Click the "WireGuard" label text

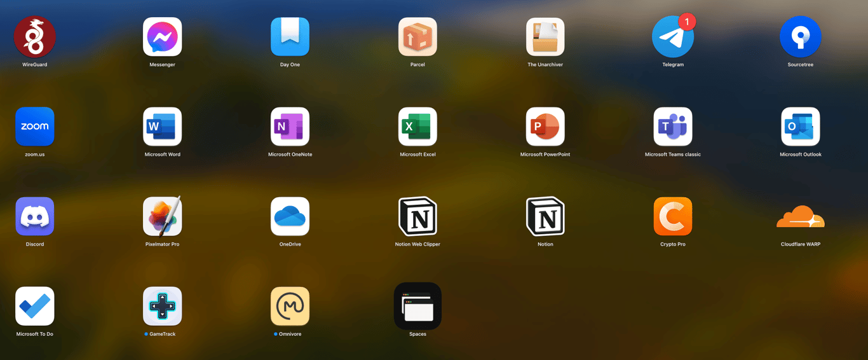coord(35,65)
